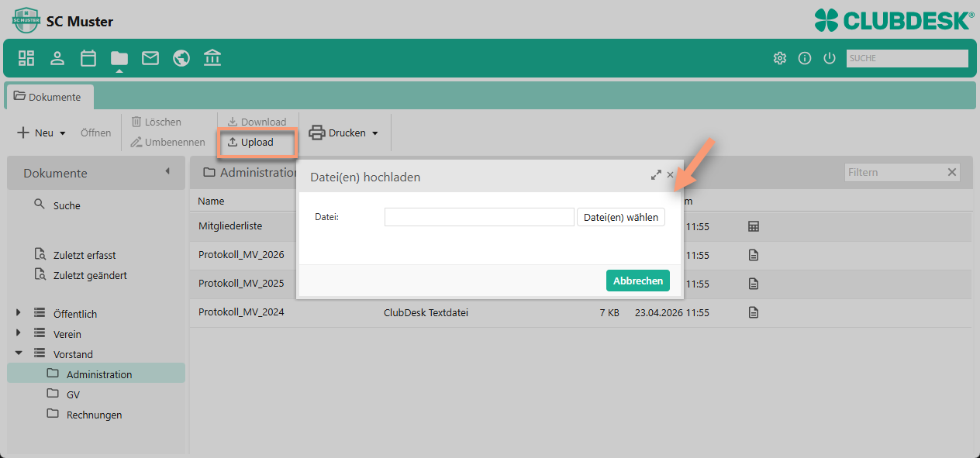Open the Neu dropdown
The image size is (980, 458).
42,133
